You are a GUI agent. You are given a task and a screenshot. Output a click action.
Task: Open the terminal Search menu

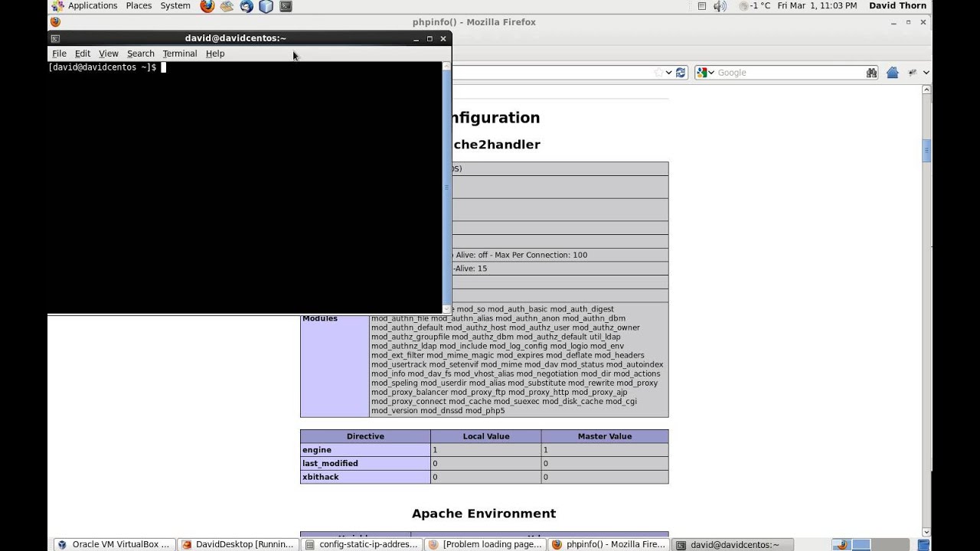(x=141, y=54)
